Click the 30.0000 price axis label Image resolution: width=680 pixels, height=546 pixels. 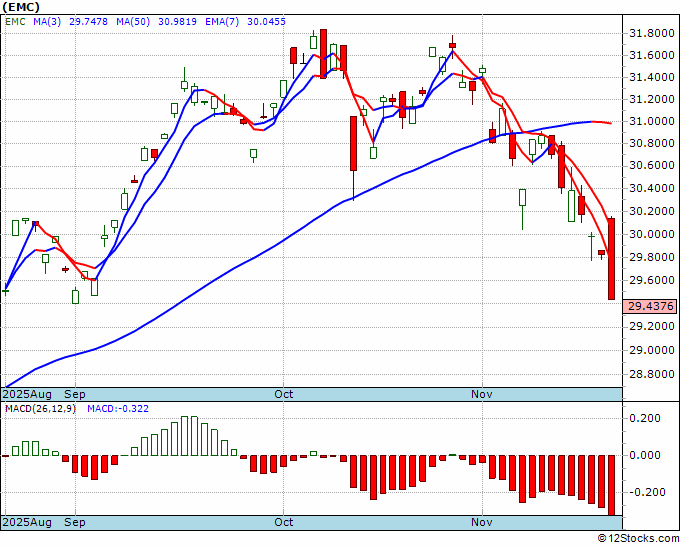tap(651, 234)
